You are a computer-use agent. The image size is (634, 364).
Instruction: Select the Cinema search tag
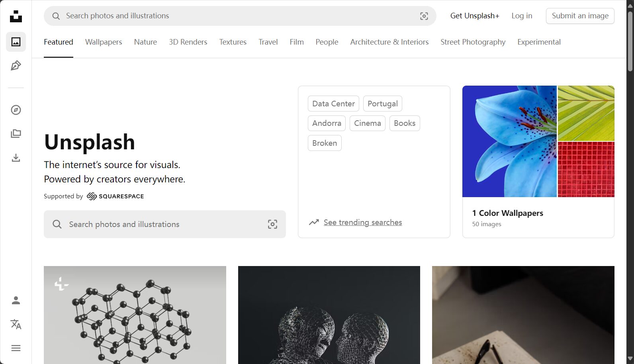click(x=368, y=123)
